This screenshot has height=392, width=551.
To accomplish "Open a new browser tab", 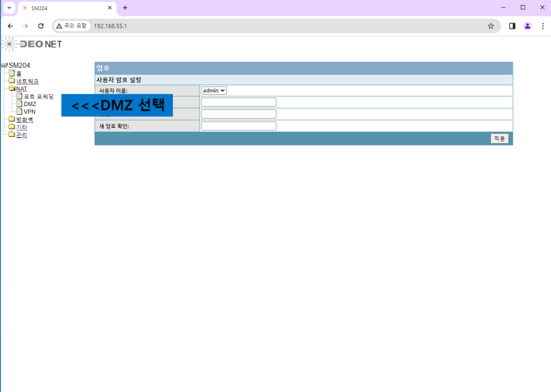I will (125, 8).
